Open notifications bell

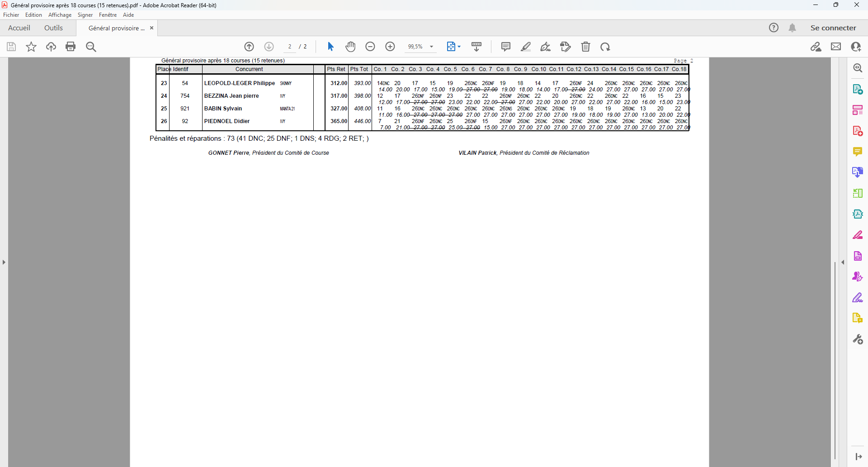792,28
